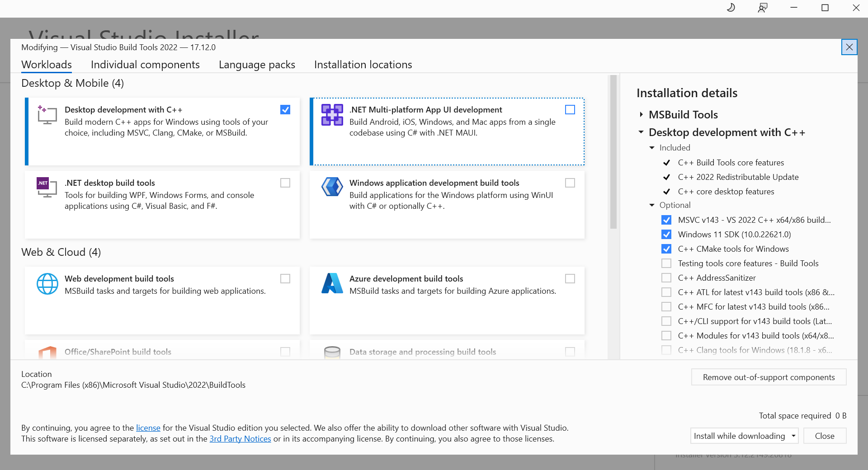Screen dimensions: 868x470
Task: Click the .NET MAUI workload icon
Action: 332,115
